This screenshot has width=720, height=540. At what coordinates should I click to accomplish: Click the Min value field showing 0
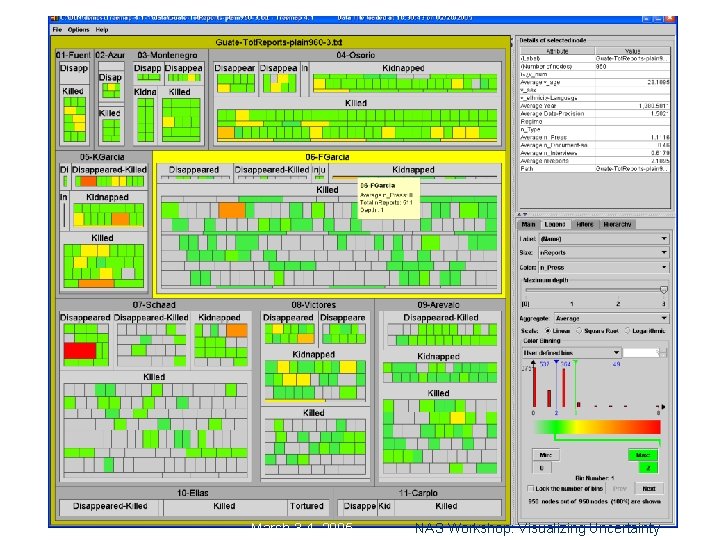click(x=541, y=468)
